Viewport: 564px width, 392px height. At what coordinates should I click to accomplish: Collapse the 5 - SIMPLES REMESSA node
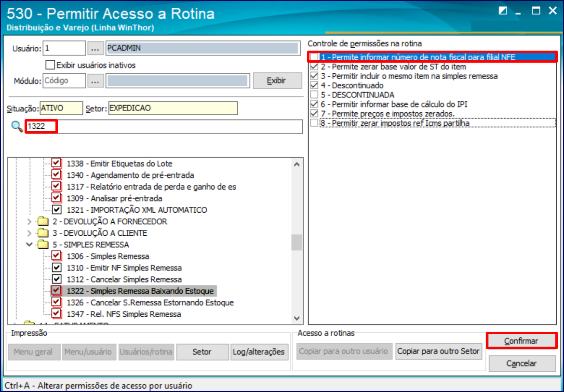pos(29,244)
